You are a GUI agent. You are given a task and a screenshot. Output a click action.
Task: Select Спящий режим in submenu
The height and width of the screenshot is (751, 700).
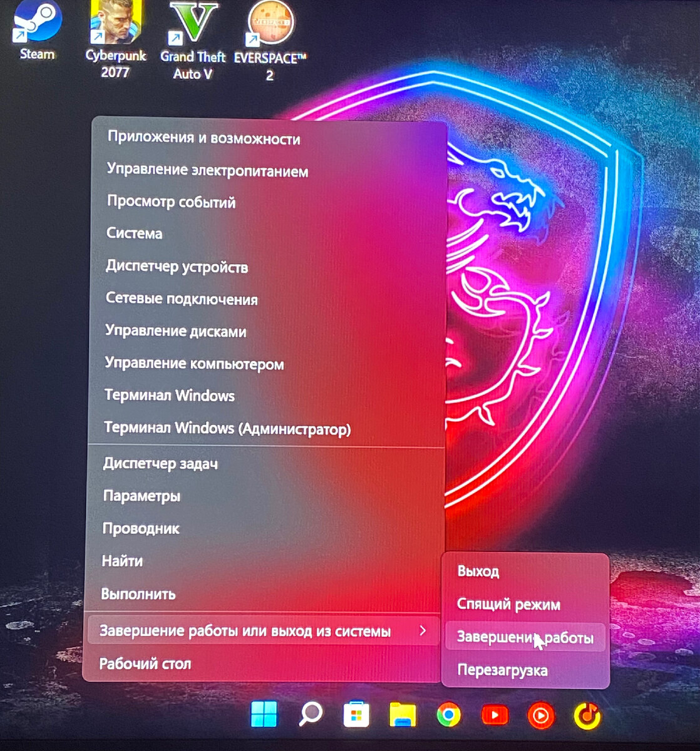pyautogui.click(x=525, y=605)
